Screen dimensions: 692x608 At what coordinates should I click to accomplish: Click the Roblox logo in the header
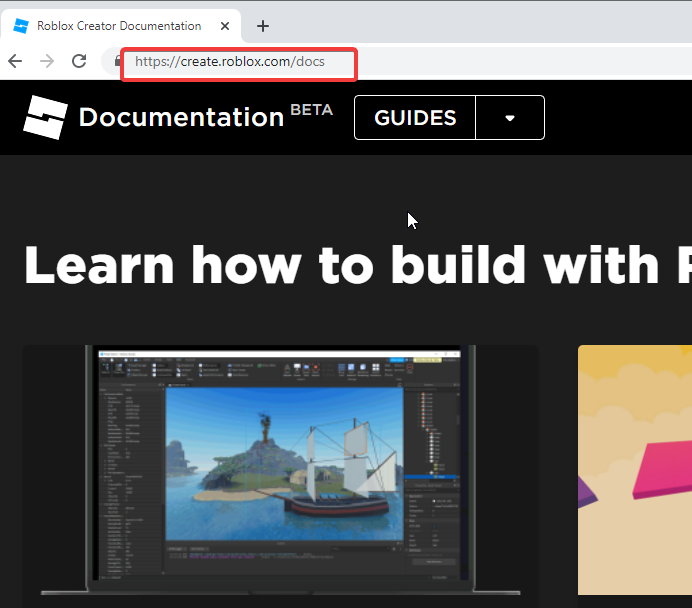(45, 117)
